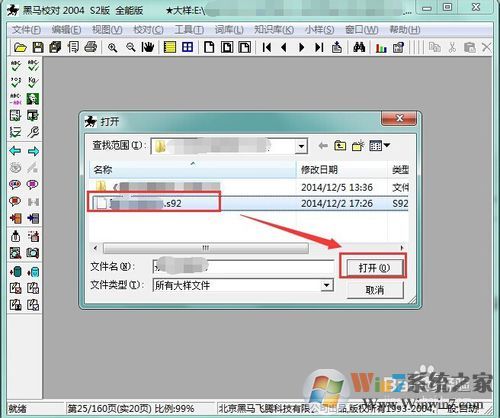Click the wrench tool in left sidebar
The width and height of the screenshot is (500, 418).
tap(33, 132)
